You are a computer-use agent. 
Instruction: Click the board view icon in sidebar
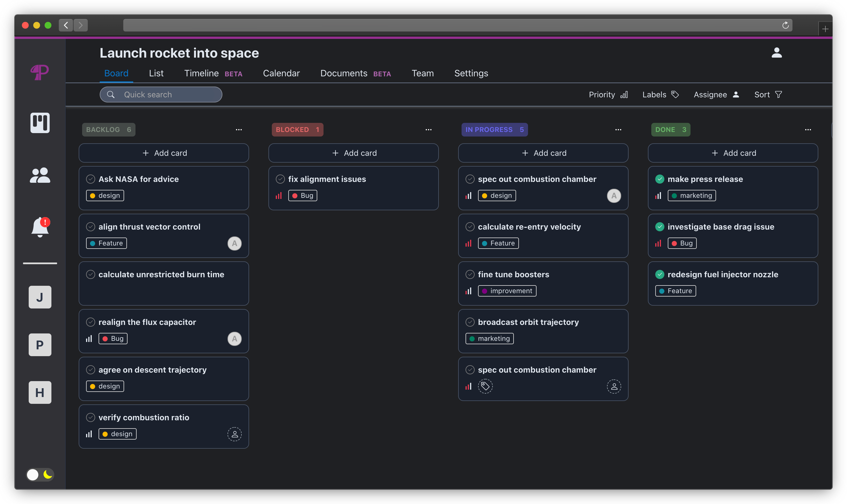pos(40,123)
